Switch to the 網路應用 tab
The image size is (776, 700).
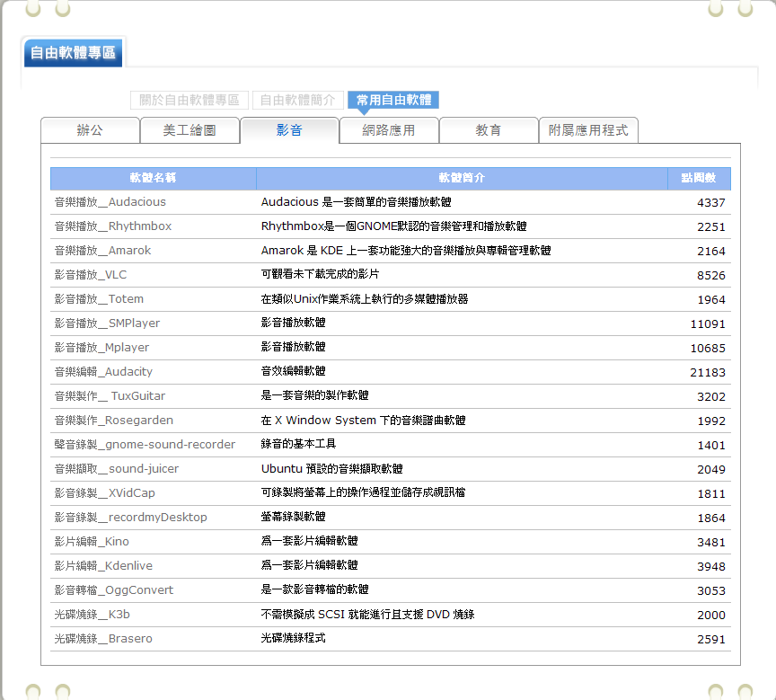click(389, 130)
